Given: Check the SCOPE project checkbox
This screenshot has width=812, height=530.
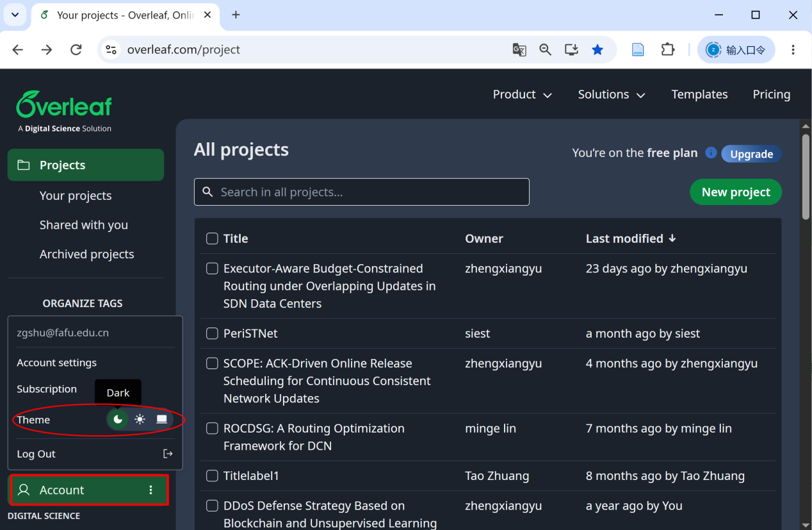Looking at the screenshot, I should 212,363.
